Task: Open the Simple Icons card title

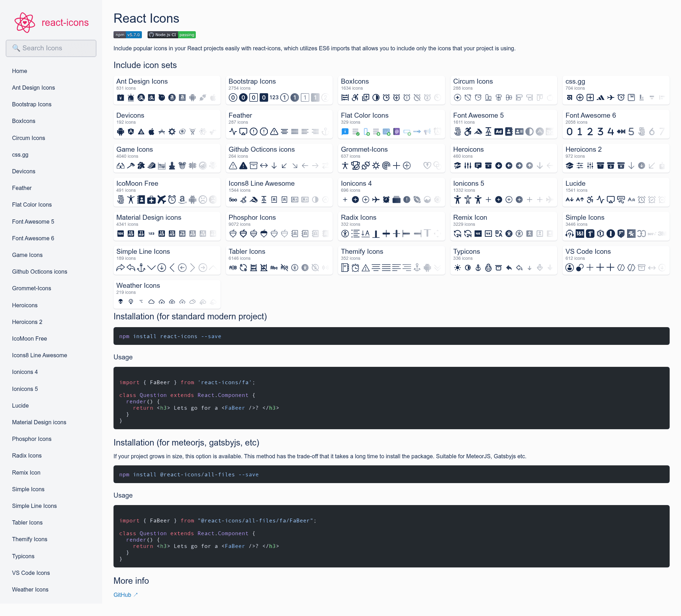Action: (585, 217)
